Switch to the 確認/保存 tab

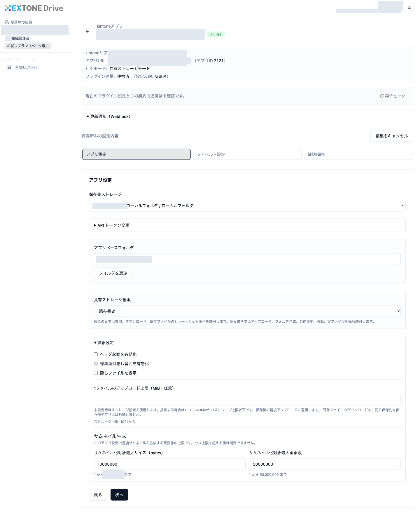point(358,154)
